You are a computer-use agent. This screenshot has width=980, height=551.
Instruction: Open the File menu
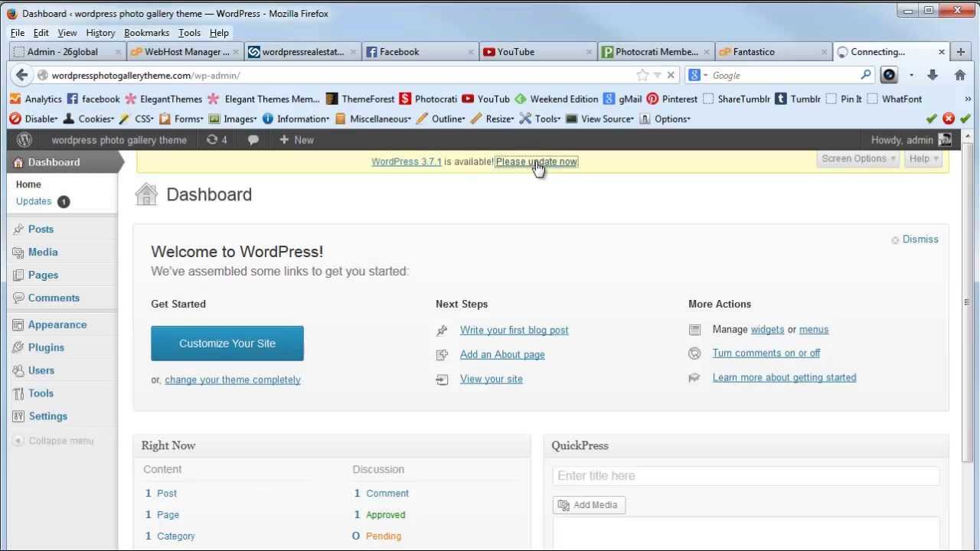(18, 33)
